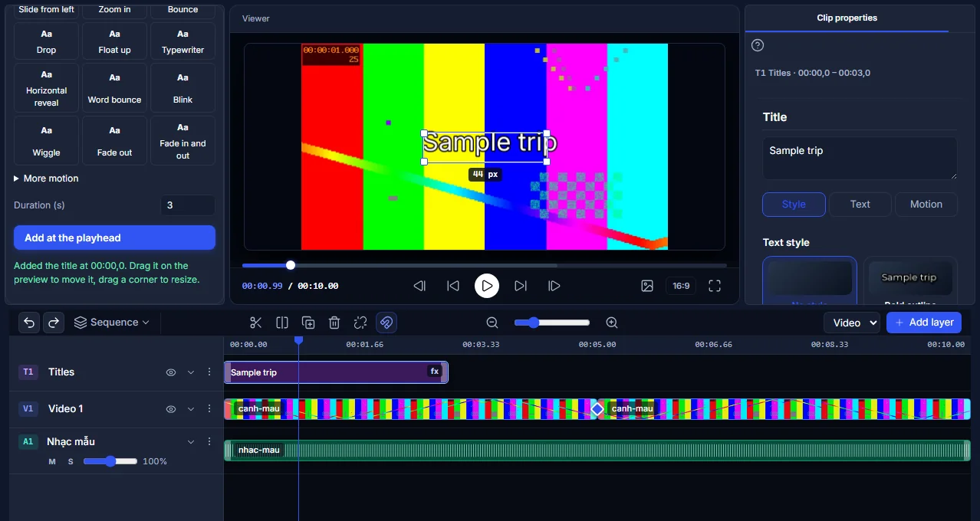
Task: Choose the Fade in and out preset
Action: [183, 140]
